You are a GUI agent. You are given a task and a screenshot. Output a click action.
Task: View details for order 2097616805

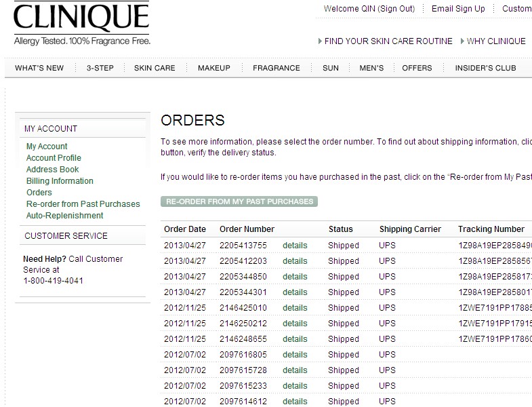coord(295,355)
